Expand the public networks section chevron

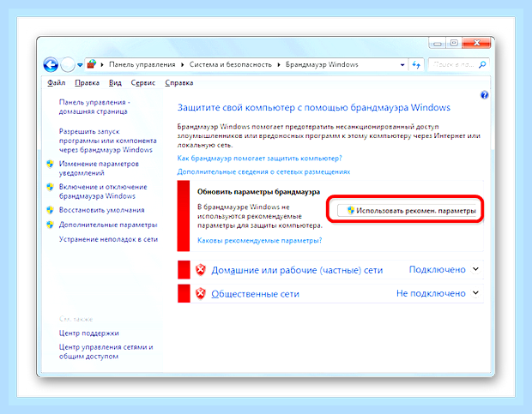click(x=475, y=292)
